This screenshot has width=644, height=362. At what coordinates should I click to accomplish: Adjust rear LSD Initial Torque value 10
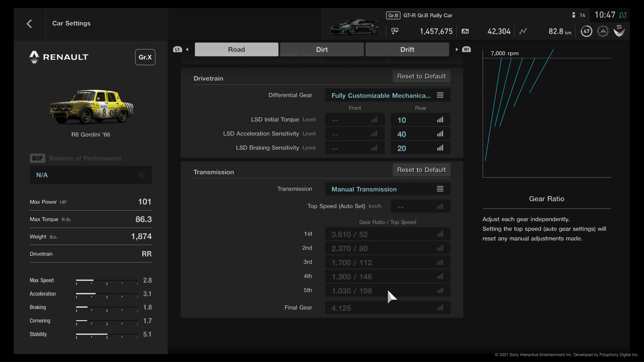tap(421, 120)
